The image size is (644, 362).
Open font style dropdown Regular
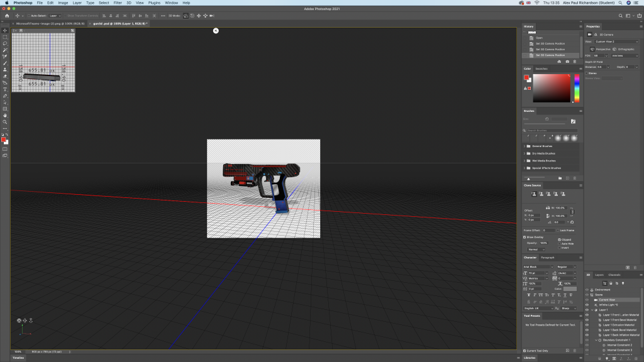click(567, 266)
